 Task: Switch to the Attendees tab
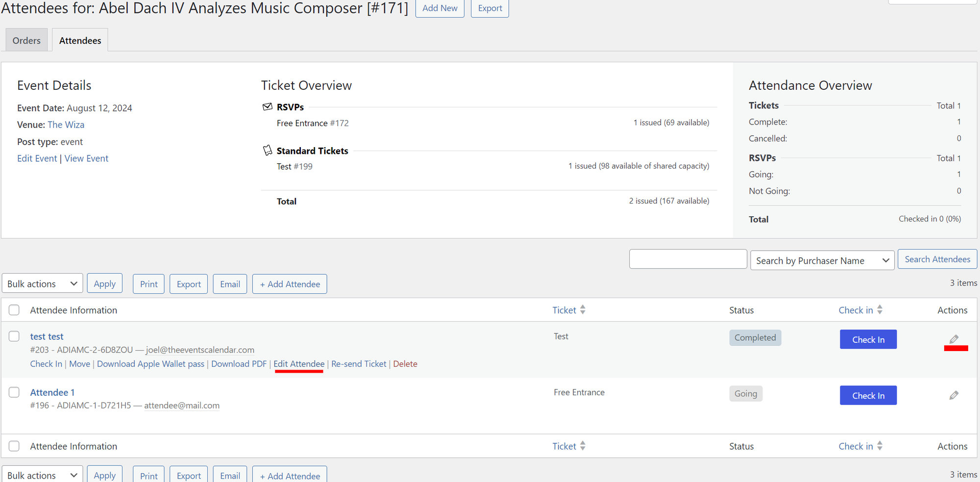click(x=79, y=40)
